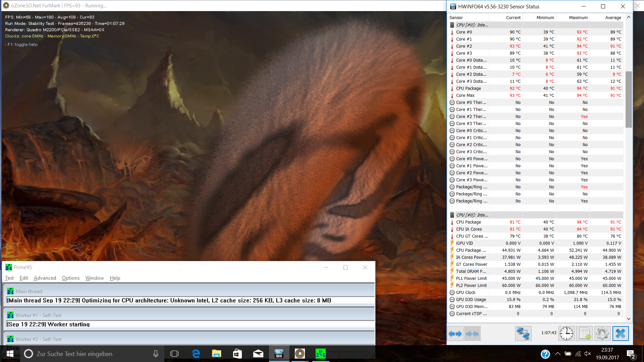Click HWiNFO title bar app icon
Viewport: 644px width, 362px height.
453,6
